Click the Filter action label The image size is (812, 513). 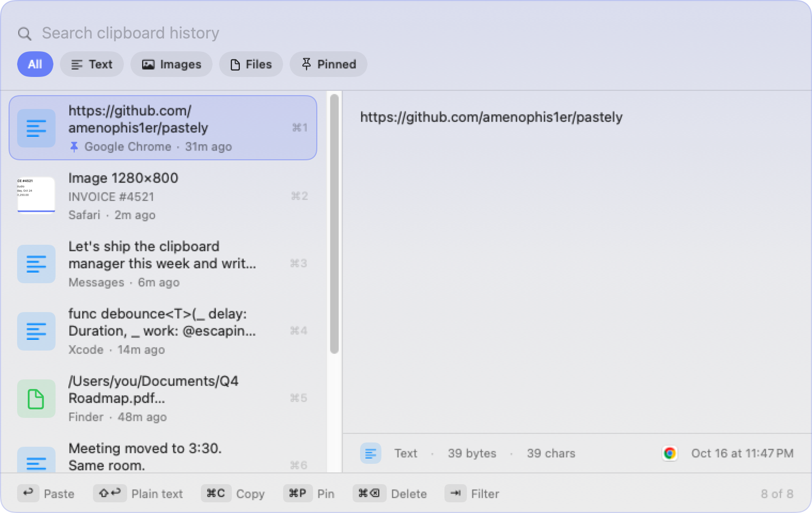[x=485, y=494]
